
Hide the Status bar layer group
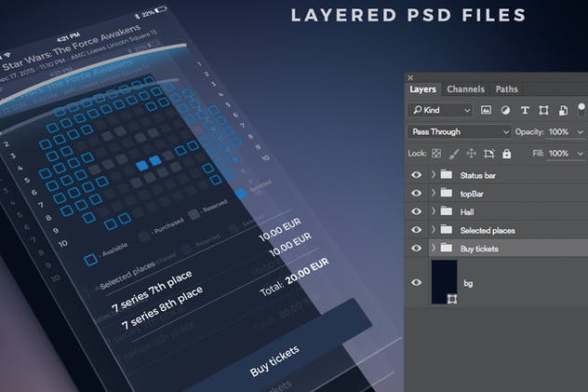[416, 174]
